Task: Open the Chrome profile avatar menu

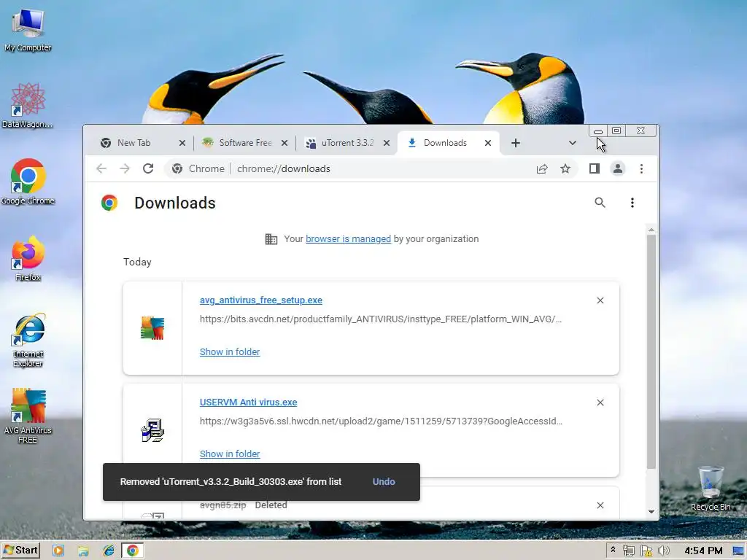Action: [618, 168]
